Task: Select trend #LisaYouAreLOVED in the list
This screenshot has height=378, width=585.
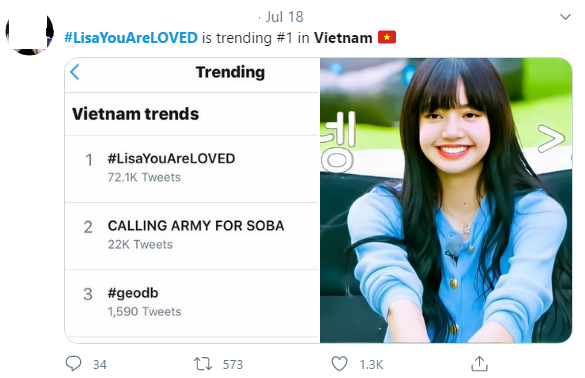Action: tap(192, 169)
